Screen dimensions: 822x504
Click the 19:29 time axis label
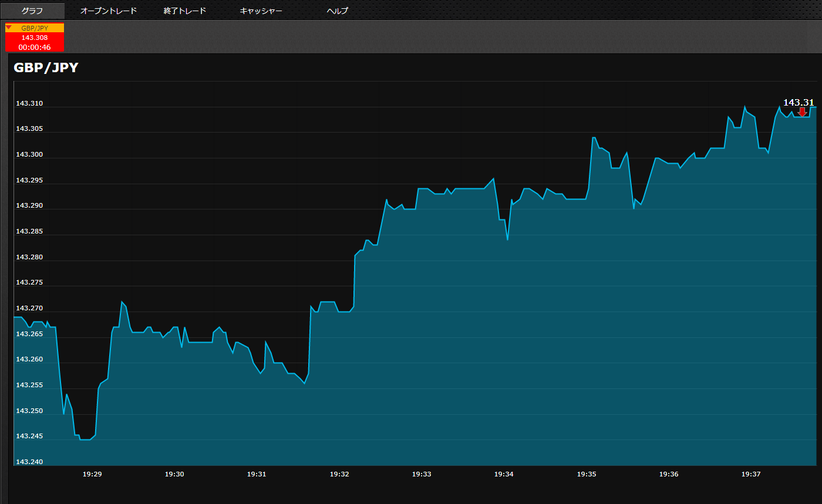click(x=92, y=474)
